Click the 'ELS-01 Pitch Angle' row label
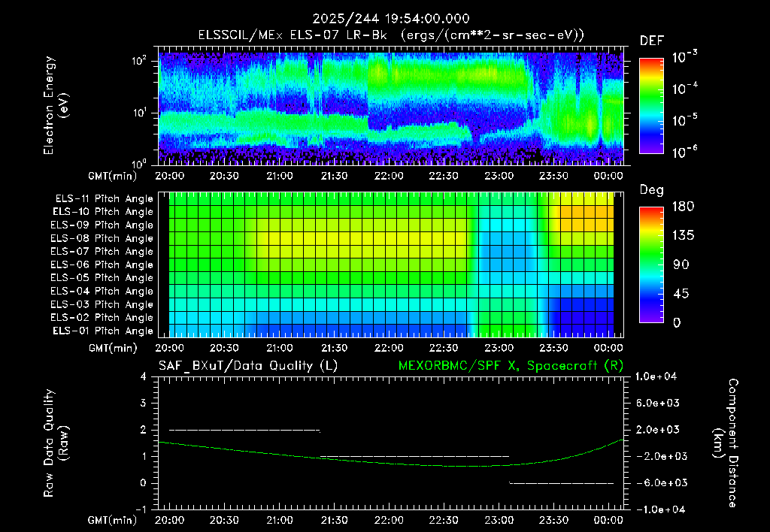 (103, 331)
